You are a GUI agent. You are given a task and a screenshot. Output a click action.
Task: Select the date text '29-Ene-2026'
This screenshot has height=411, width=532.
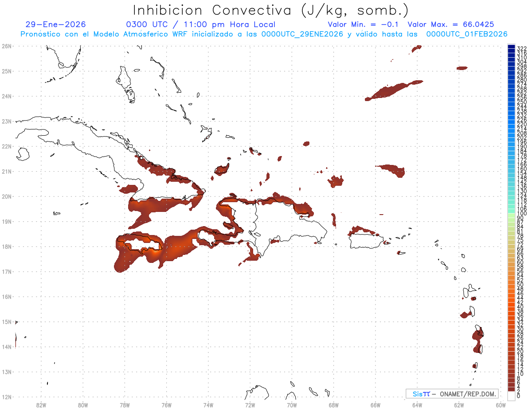(x=56, y=24)
